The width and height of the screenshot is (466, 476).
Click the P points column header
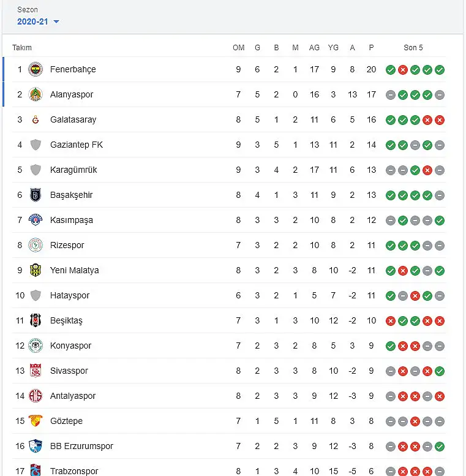(371, 48)
